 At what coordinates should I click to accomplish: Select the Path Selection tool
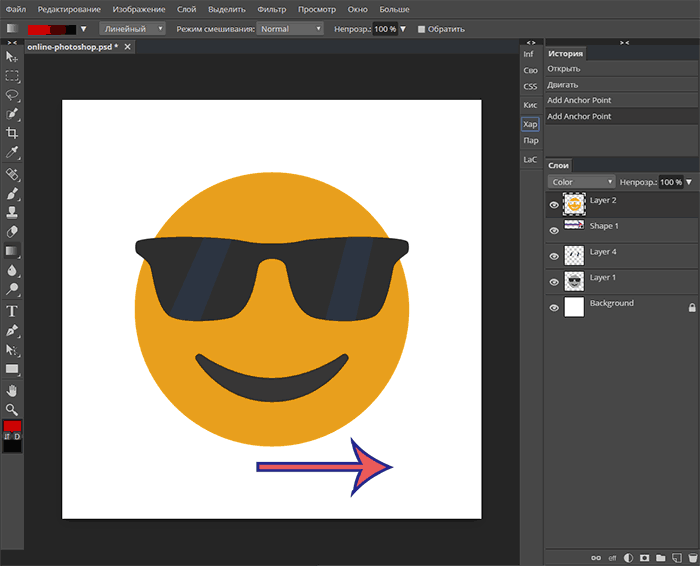[x=12, y=350]
